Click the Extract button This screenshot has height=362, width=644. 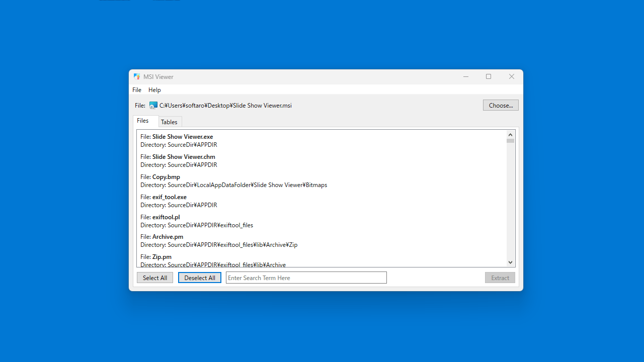(x=500, y=278)
